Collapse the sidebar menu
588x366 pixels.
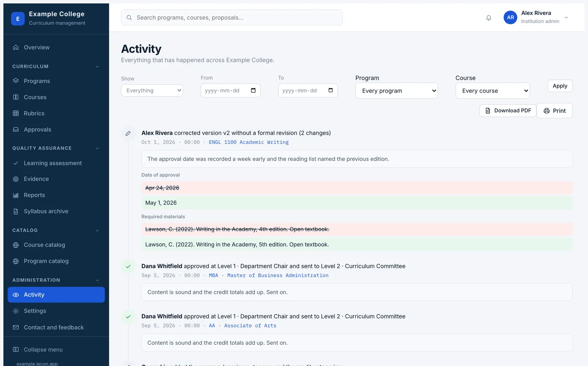pyautogui.click(x=56, y=349)
